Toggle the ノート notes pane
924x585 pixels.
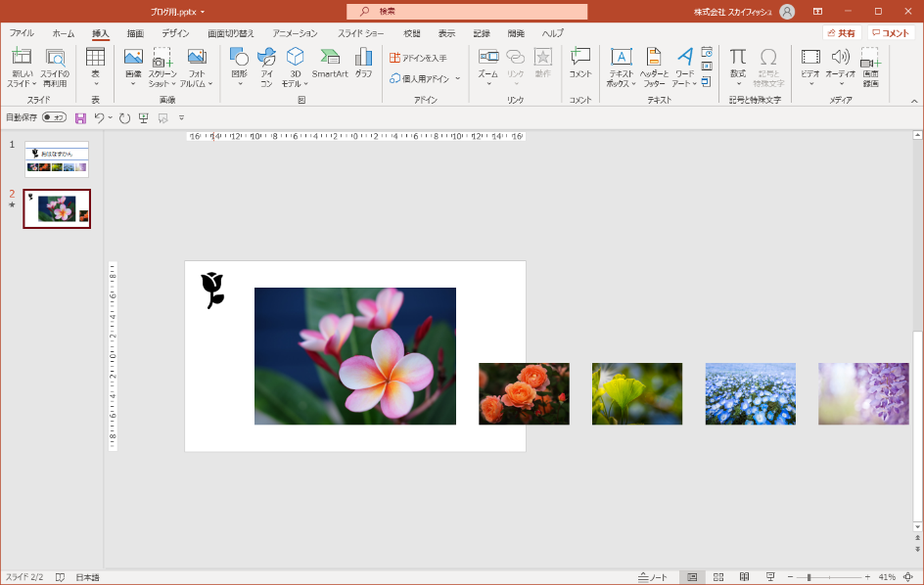[x=653, y=577]
